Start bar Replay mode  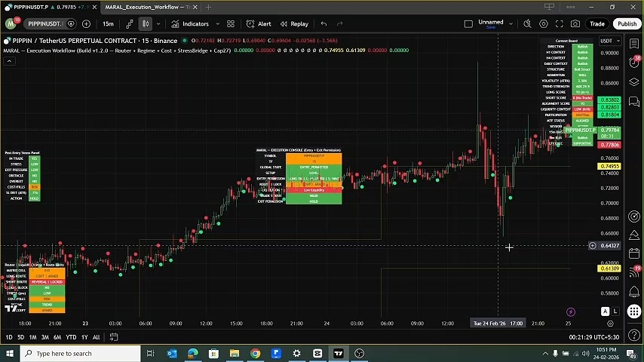tap(294, 24)
